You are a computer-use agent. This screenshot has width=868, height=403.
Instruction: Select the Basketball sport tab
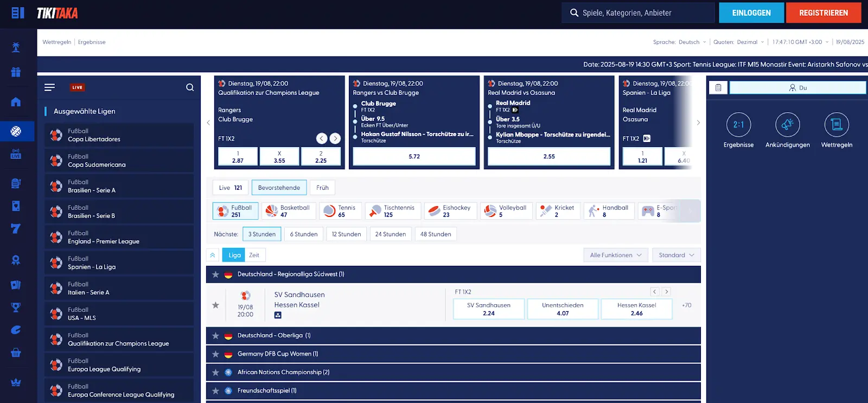(x=288, y=211)
